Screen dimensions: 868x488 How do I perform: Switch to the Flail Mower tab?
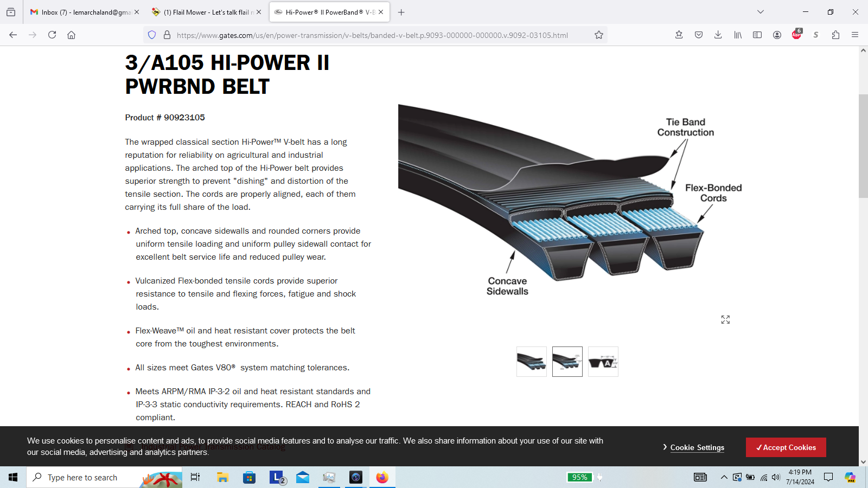[206, 12]
